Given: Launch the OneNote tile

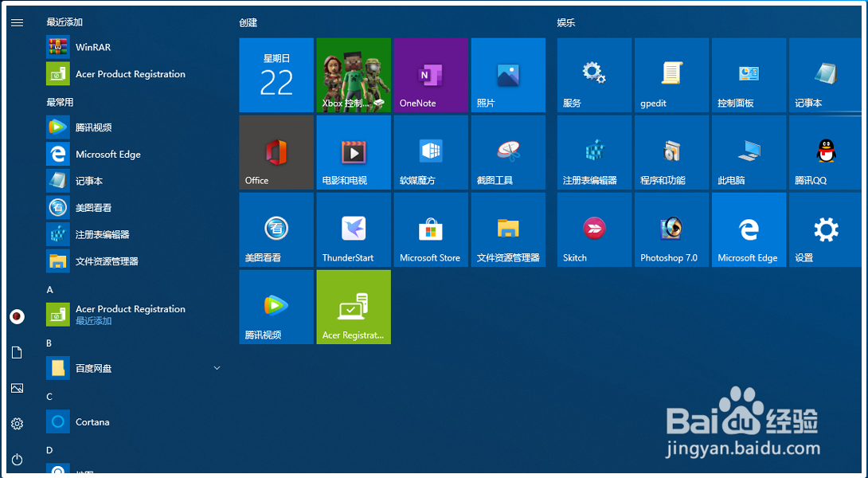Looking at the screenshot, I should (431, 76).
